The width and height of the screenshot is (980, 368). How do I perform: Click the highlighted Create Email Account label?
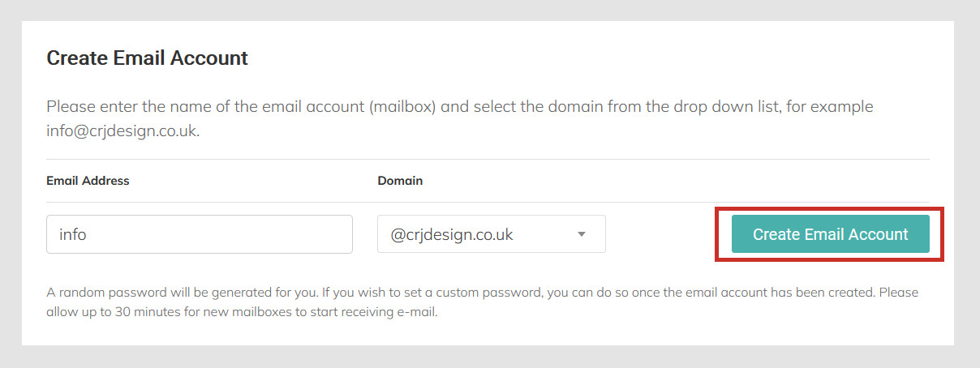pyautogui.click(x=830, y=234)
